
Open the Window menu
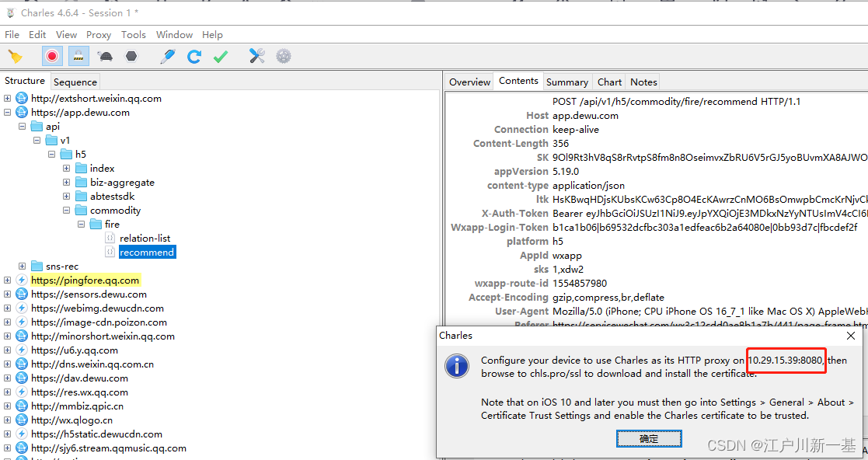coord(174,34)
